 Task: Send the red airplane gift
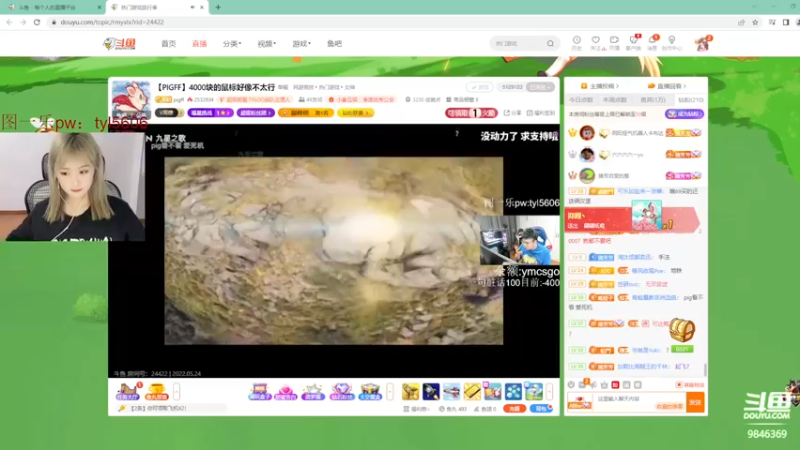coord(452,391)
